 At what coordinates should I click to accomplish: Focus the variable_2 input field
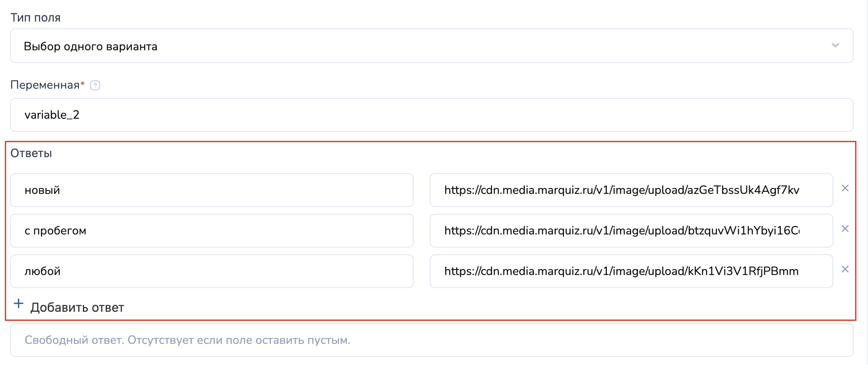tap(431, 115)
